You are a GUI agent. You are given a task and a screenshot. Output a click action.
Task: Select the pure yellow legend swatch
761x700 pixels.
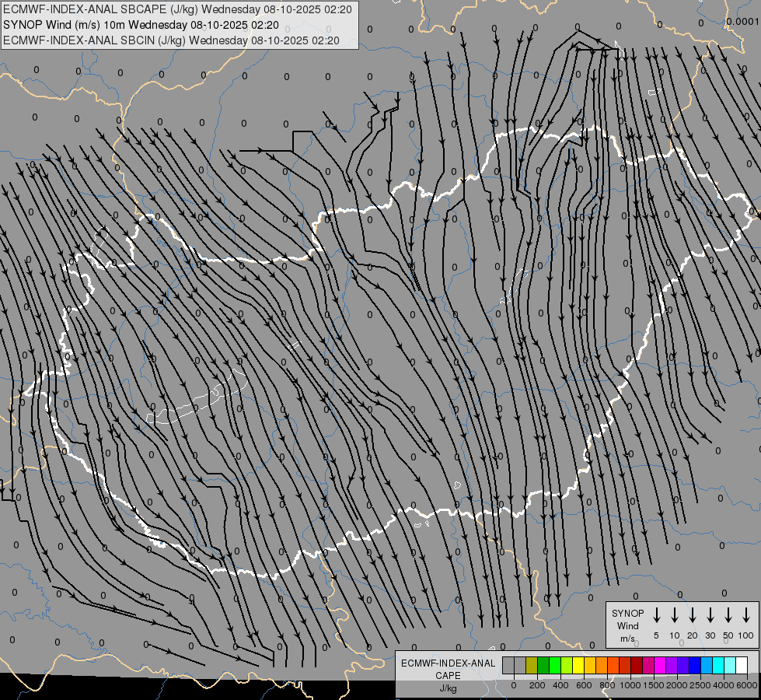tap(578, 665)
